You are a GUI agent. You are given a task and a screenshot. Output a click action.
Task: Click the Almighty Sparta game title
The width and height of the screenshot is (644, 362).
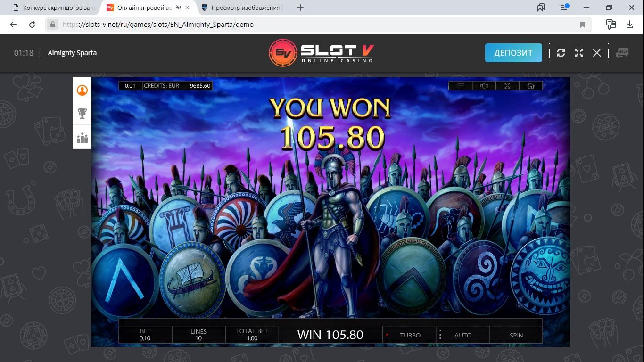(72, 53)
